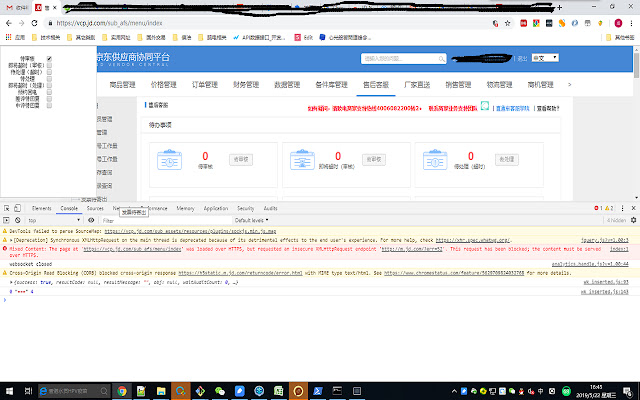The width and height of the screenshot is (640, 400).
Task: Switch to the DevTools Application tab
Action: 216,208
